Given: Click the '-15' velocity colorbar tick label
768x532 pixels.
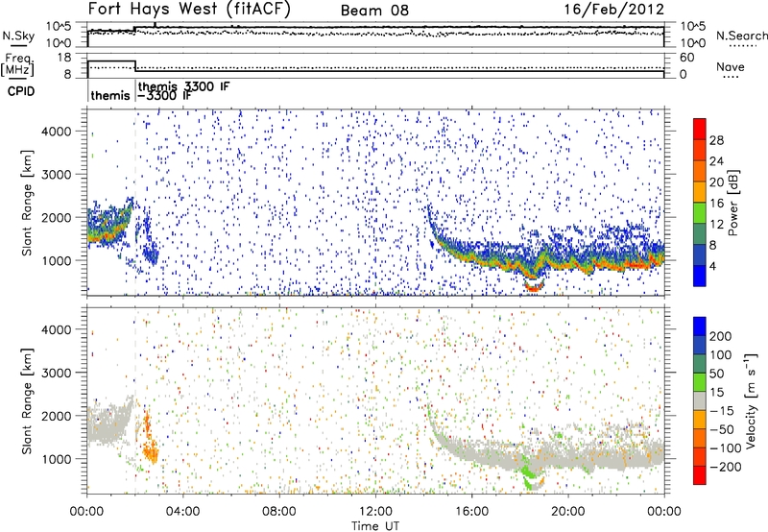Looking at the screenshot, I should pyautogui.click(x=721, y=411).
